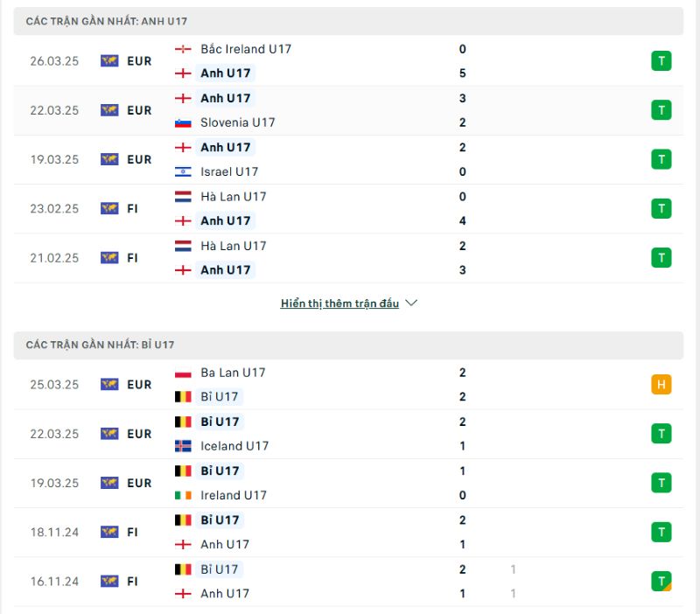
Task: Click the EUR competition icon on 26.03.25 row
Action: (109, 61)
